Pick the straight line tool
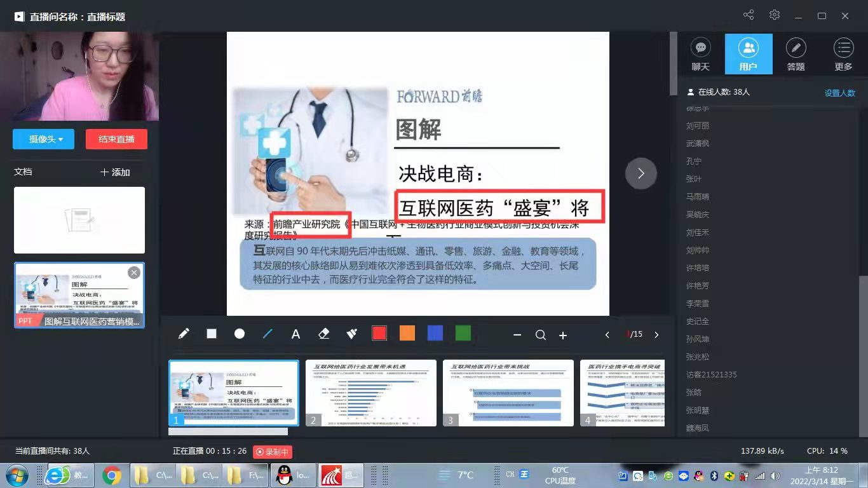Viewport: 868px width, 488px height. click(x=268, y=334)
